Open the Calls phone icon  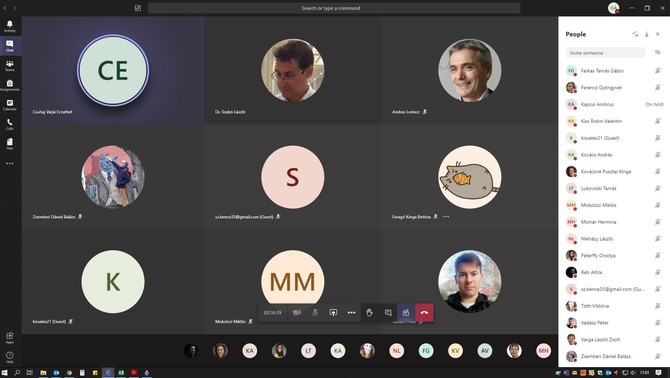(x=9, y=124)
